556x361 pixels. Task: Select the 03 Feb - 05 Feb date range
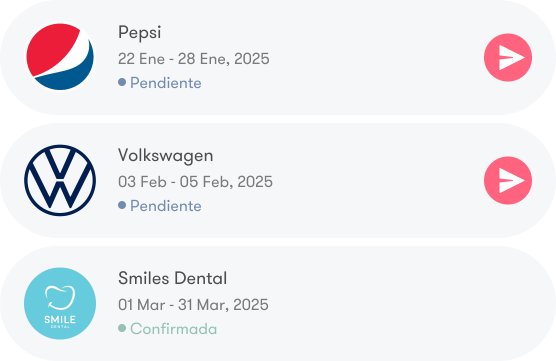195,182
